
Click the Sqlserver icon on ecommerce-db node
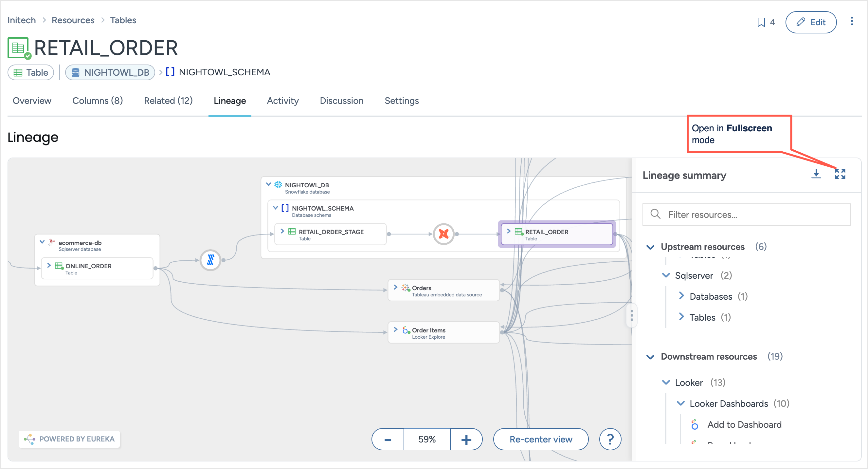click(52, 242)
